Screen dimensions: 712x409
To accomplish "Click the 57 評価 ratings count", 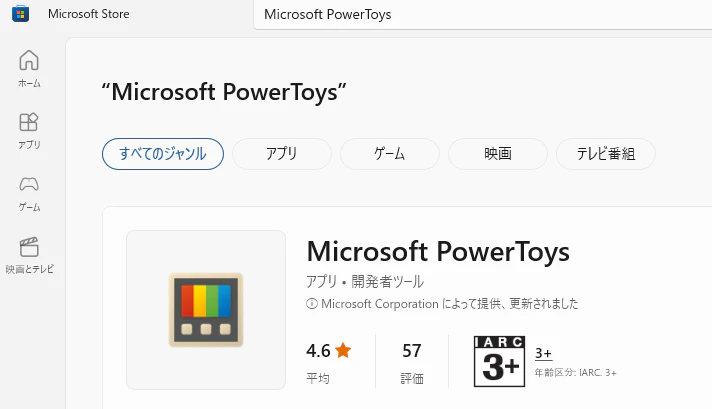I will point(412,361).
